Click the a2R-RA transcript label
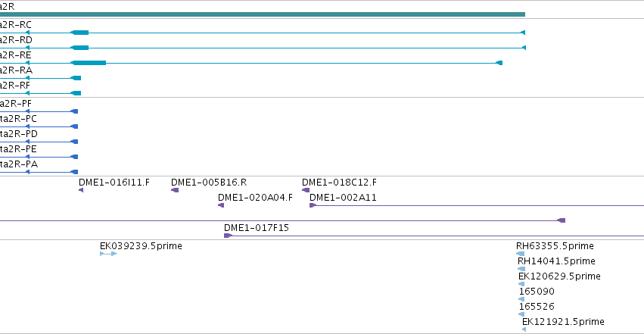The width and height of the screenshot is (644, 334). tap(16, 70)
